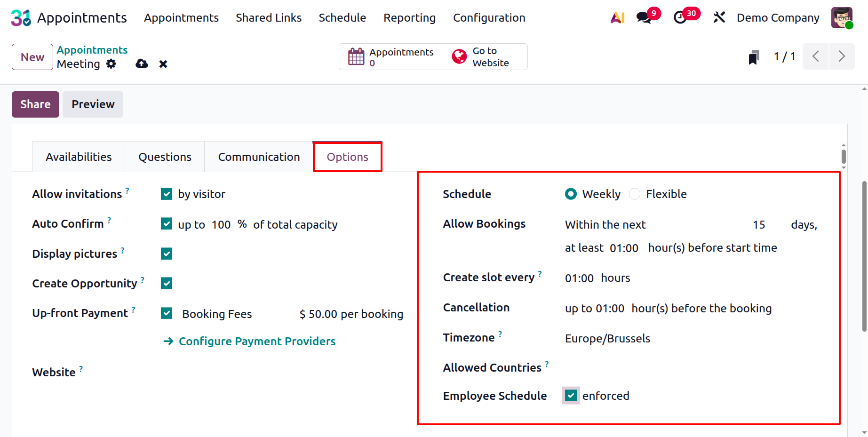Edit the Allow Bookings days value of 15

[x=759, y=224]
